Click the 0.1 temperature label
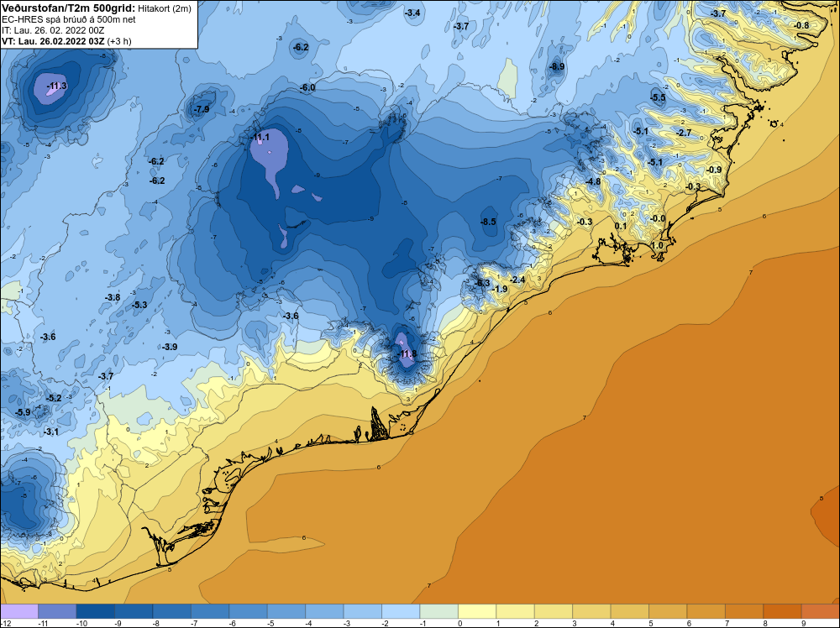This screenshot has width=840, height=628. (621, 226)
